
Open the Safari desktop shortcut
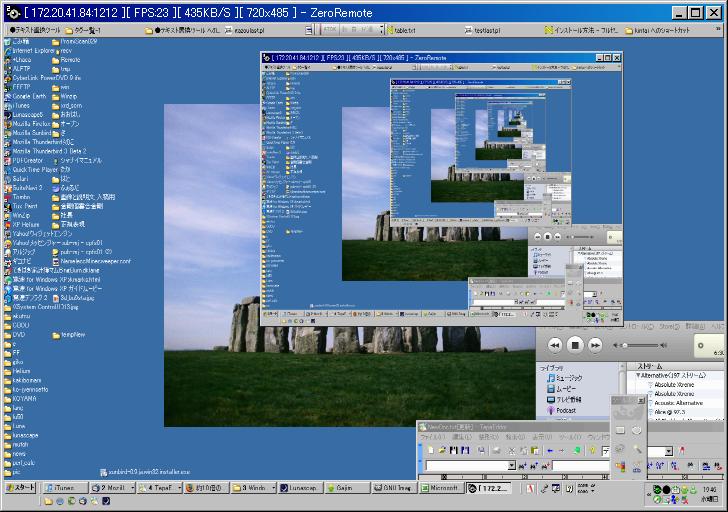(17, 179)
